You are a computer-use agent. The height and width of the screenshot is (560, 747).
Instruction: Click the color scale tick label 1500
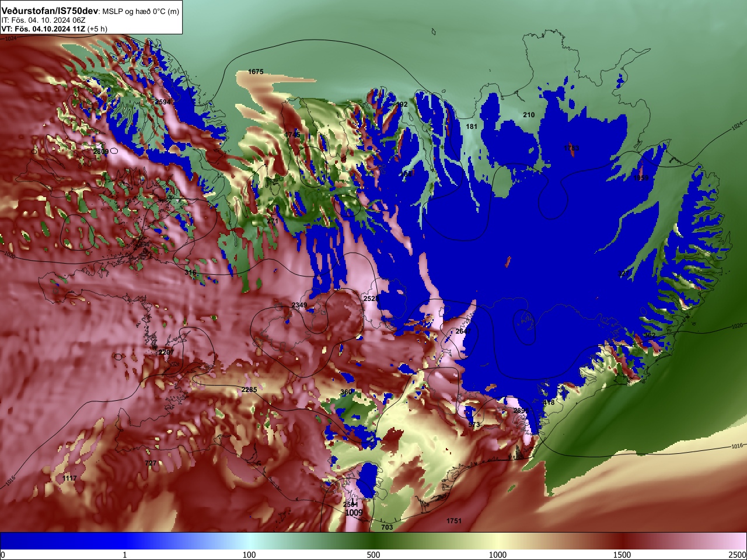point(622,555)
